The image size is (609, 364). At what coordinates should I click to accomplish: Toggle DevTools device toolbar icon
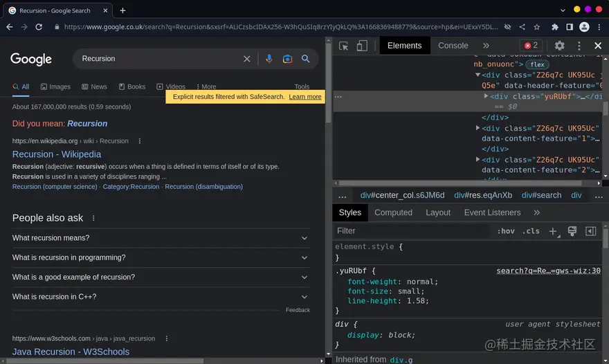(x=361, y=46)
